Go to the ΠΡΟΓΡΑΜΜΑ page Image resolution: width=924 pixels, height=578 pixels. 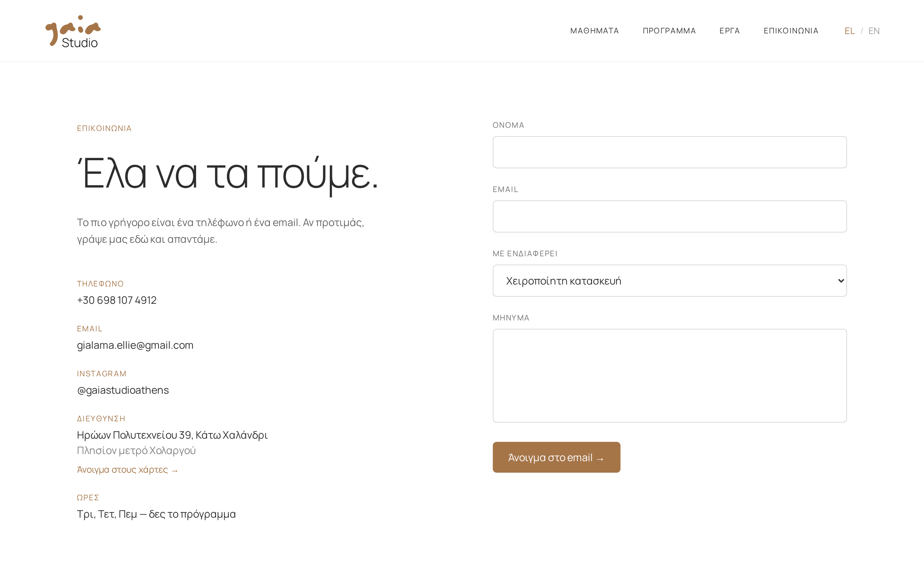[x=669, y=31]
